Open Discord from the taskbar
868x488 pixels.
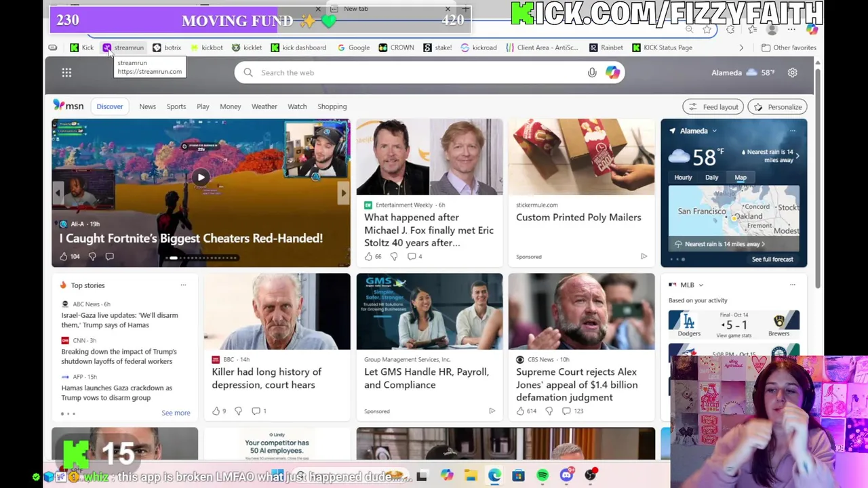(566, 476)
